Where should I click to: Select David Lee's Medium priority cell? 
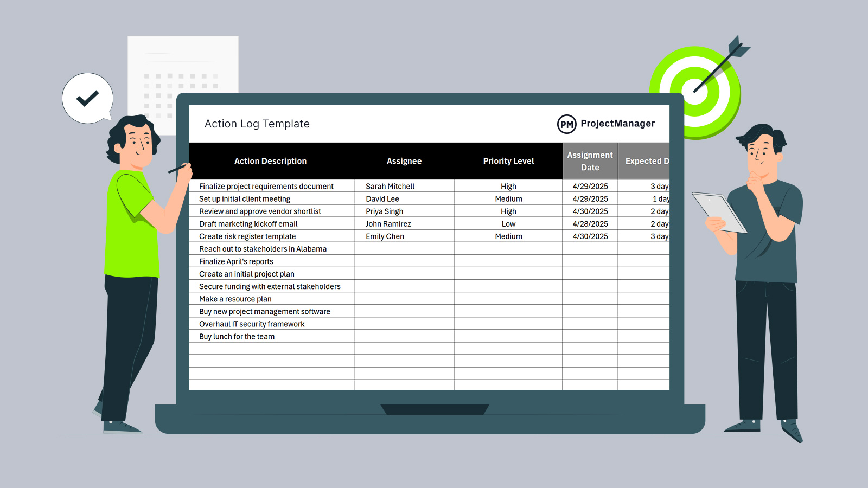508,199
